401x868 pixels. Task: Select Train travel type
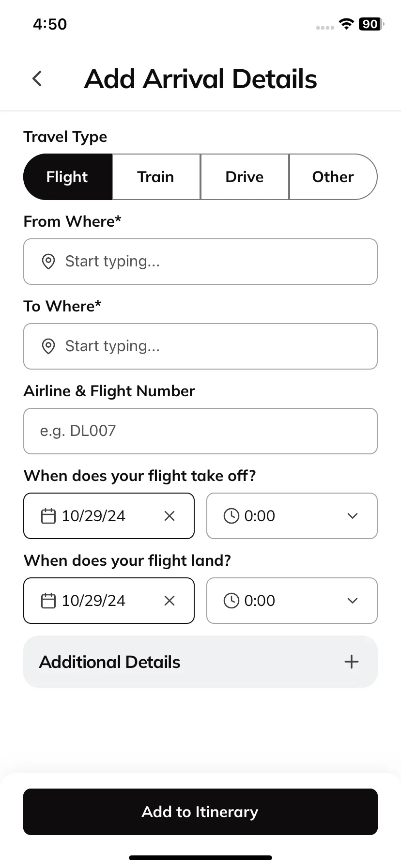pyautogui.click(x=156, y=177)
